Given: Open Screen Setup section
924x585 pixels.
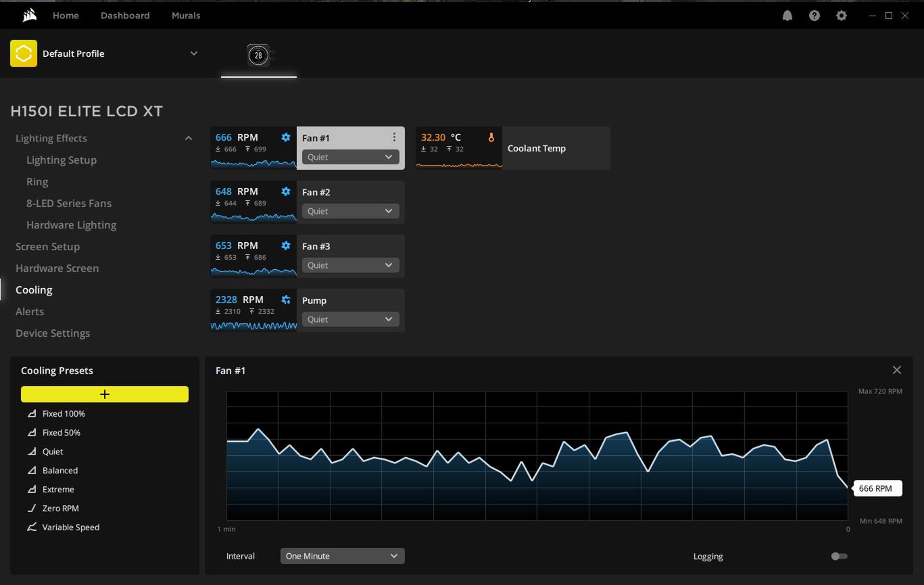Looking at the screenshot, I should [x=47, y=246].
